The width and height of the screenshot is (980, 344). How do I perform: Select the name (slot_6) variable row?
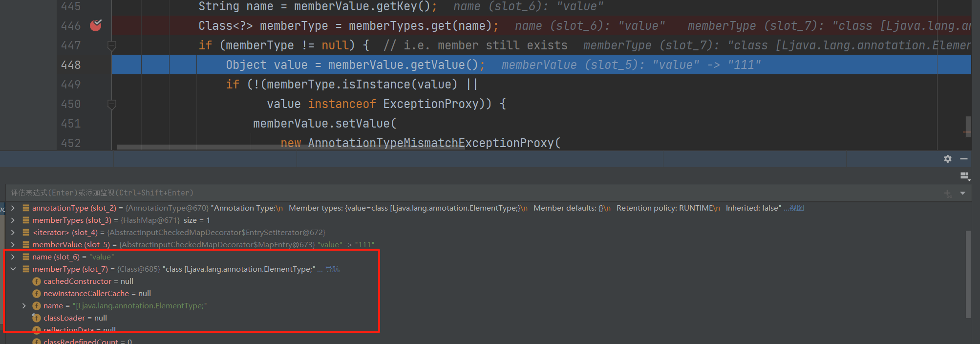(73, 257)
